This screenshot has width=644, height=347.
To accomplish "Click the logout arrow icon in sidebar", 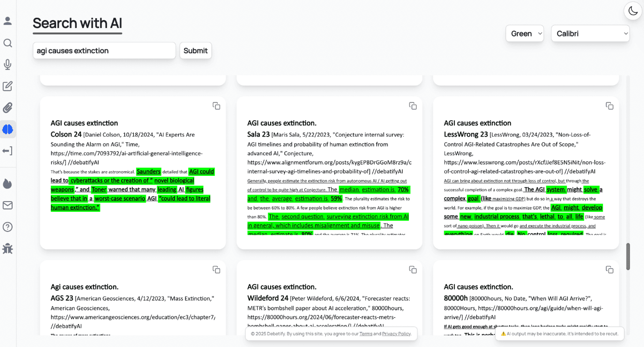I will tap(7, 151).
